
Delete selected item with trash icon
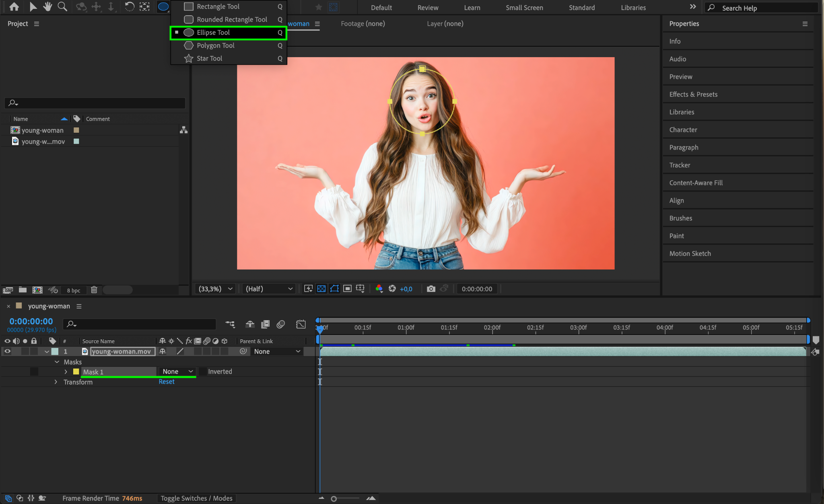[x=94, y=290]
